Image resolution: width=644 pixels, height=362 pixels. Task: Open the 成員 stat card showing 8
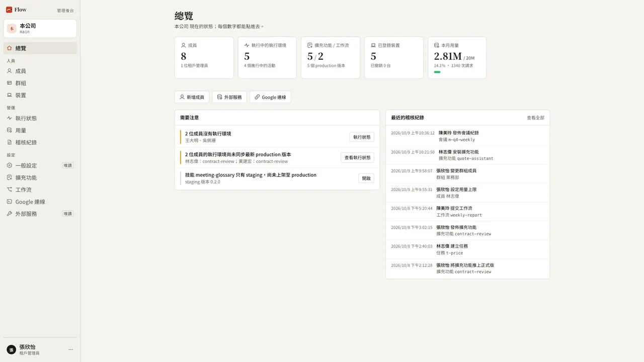(x=204, y=58)
